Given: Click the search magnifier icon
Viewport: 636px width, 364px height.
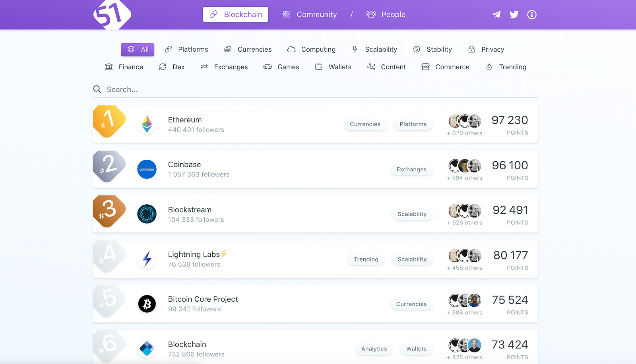Looking at the screenshot, I should click(x=97, y=89).
